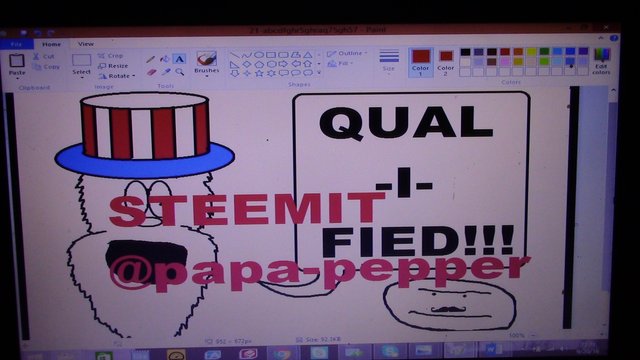Pick the yellow color swatch
The width and height of the screenshot is (640, 360).
[531, 52]
